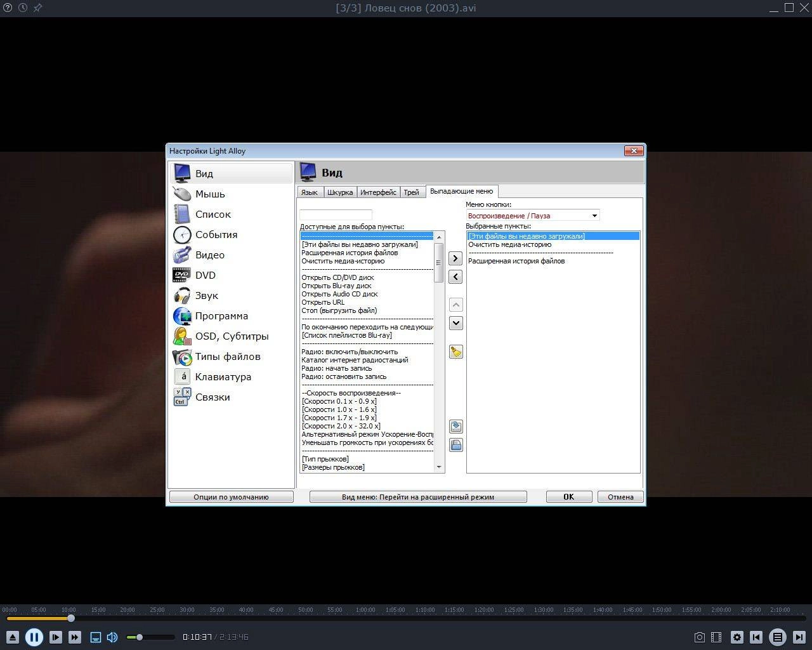812x650 pixels.
Task: Switch to the Интерфейс tab
Action: [x=379, y=192]
